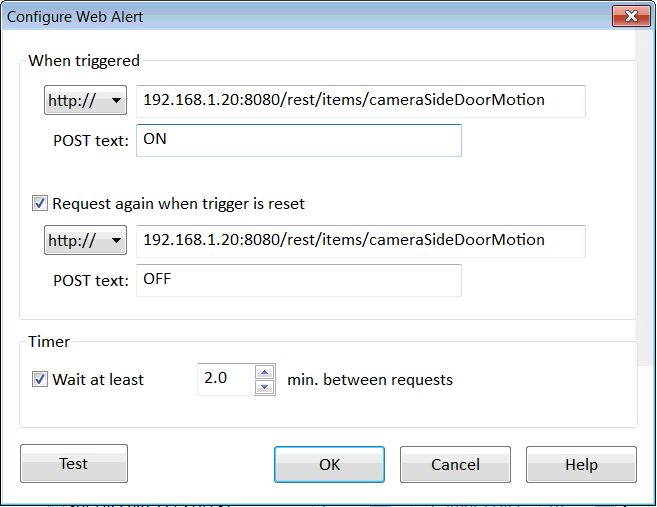Open the When triggered http:// protocol dropdown
This screenshot has width=657, height=507.
coord(85,101)
